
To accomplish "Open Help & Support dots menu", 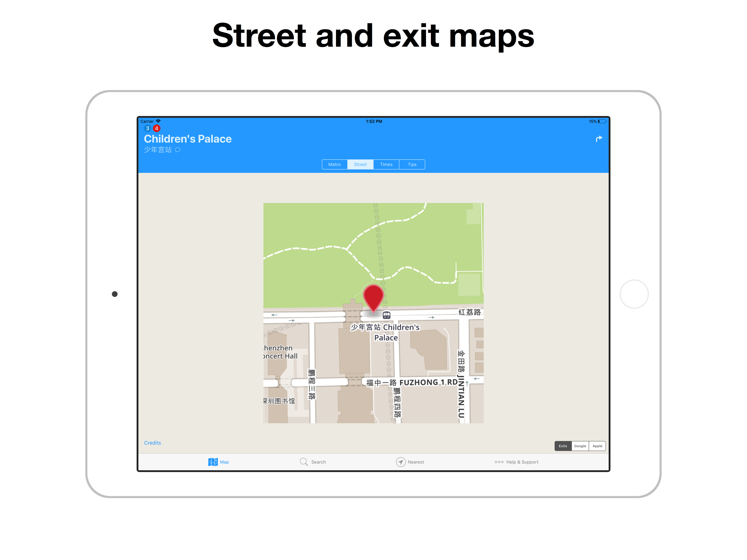I will click(499, 462).
